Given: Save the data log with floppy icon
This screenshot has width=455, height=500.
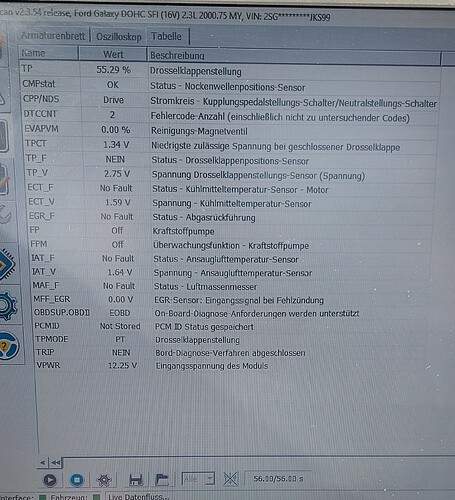Looking at the screenshot, I should [x=136, y=480].
